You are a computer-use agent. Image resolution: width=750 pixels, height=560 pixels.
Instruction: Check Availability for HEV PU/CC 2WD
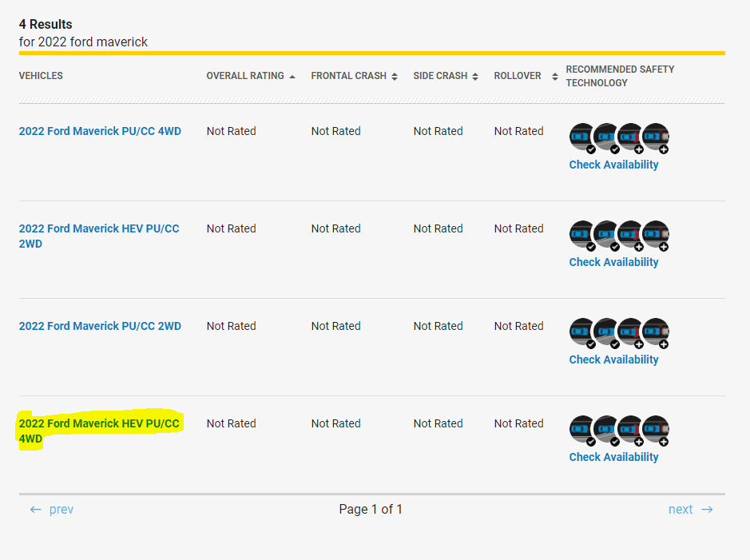coord(613,262)
